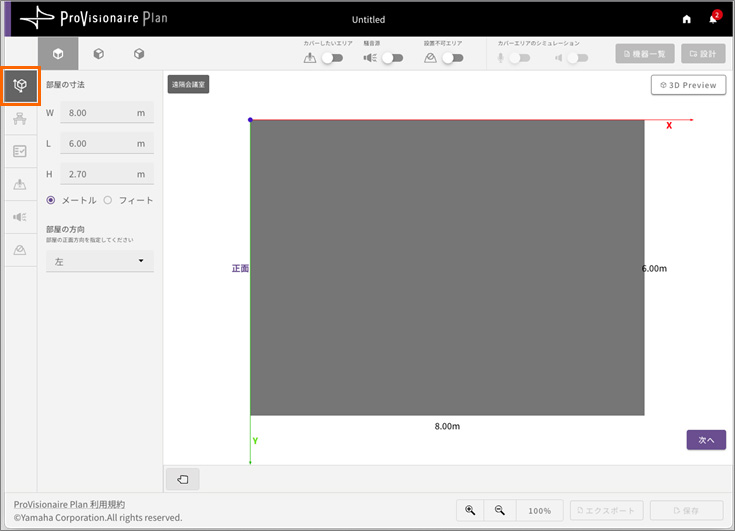Select the フィート radio button

coord(108,200)
